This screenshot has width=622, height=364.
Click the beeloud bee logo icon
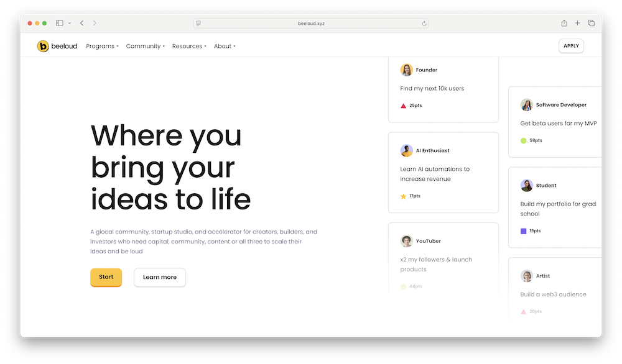[x=42, y=46]
